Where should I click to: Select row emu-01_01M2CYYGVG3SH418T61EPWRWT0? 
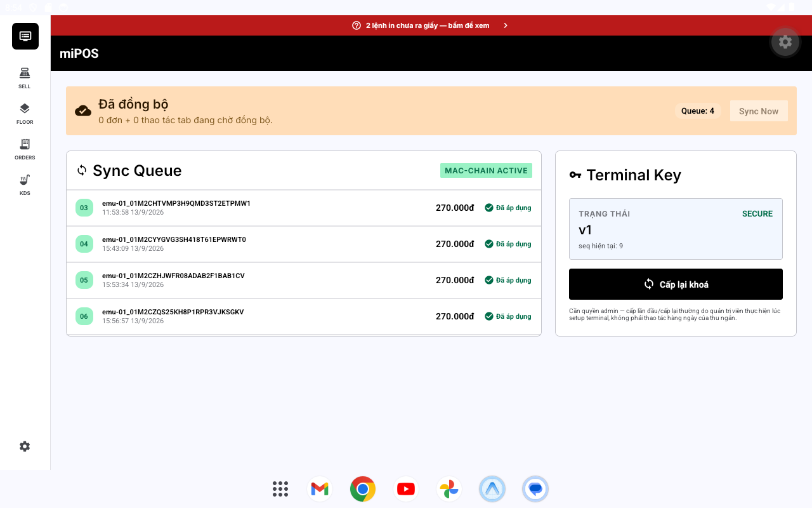(x=304, y=244)
